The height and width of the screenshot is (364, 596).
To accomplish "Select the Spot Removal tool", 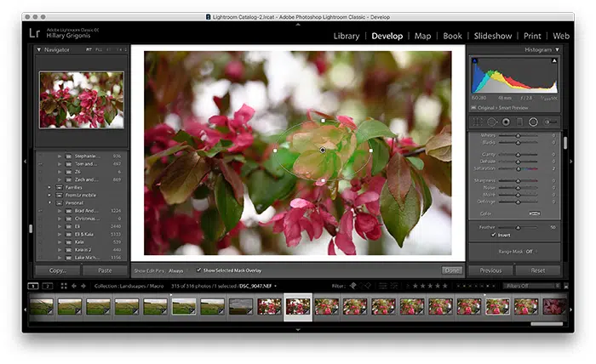I will pos(492,122).
